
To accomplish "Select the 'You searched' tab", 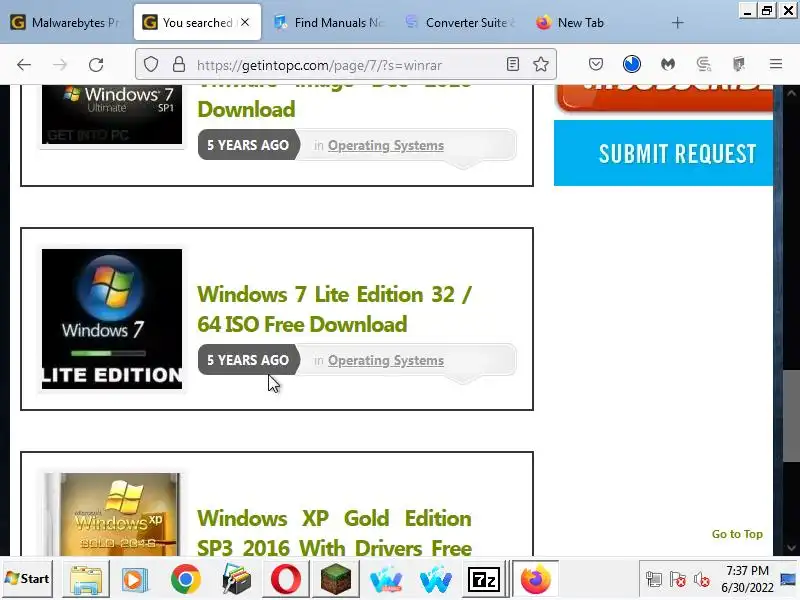I will pyautogui.click(x=197, y=22).
